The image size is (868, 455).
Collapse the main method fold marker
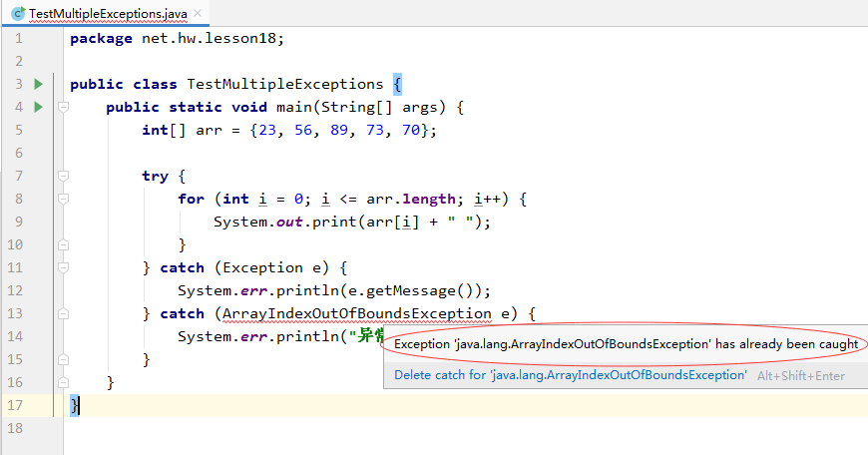[63, 107]
